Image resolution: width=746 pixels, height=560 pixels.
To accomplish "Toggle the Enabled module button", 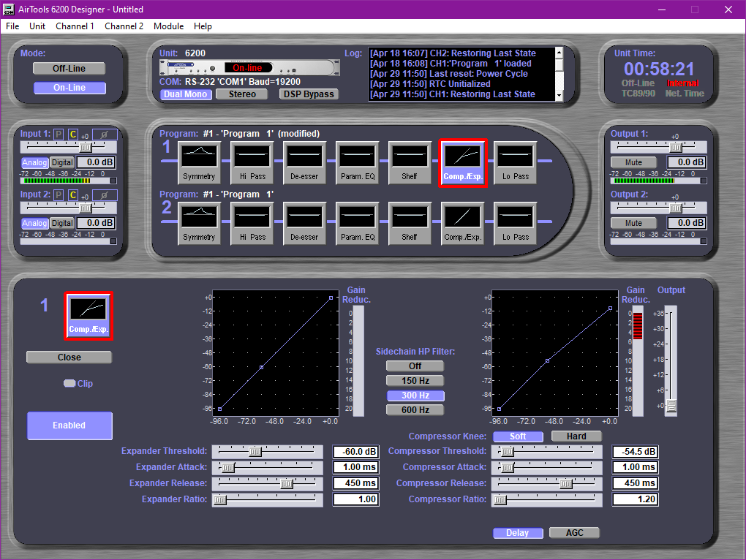I will tap(69, 425).
